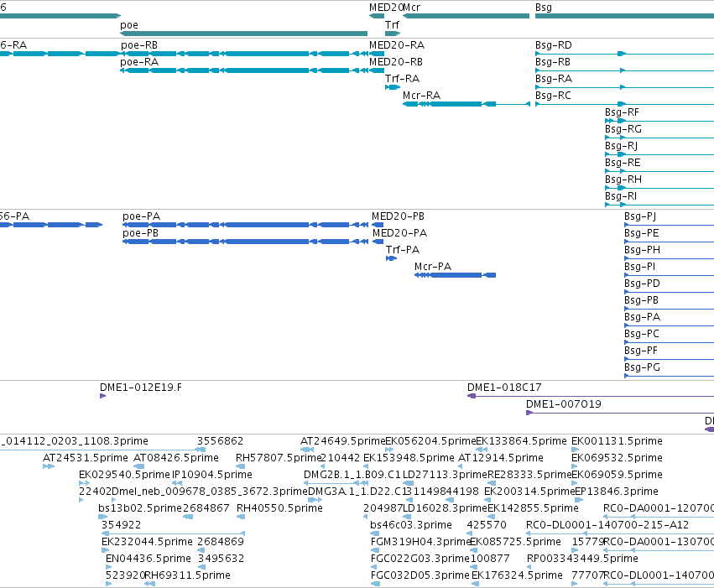714x588 pixels.
Task: Select the poe-PA protein glyph
Action: [246, 225]
